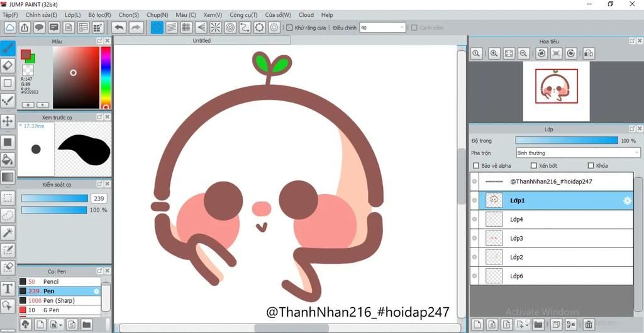Pick the Move tool
This screenshot has height=333, width=644.
pos(8,121)
